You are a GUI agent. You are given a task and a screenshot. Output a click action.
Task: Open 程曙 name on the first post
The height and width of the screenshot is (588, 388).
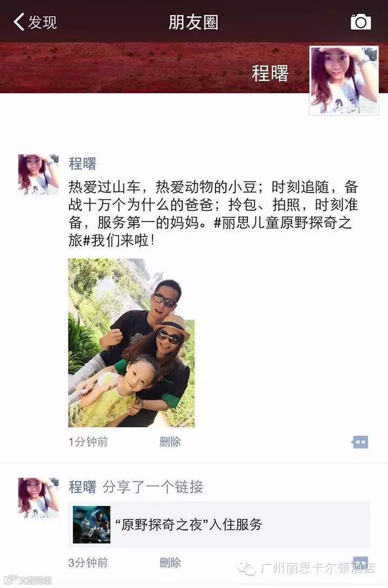[82, 164]
